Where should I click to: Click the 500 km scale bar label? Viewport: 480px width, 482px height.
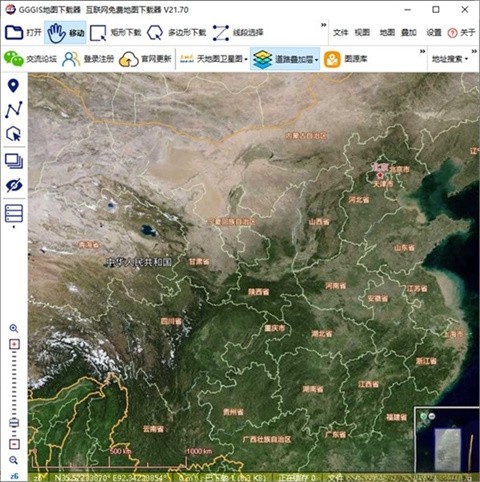click(120, 451)
